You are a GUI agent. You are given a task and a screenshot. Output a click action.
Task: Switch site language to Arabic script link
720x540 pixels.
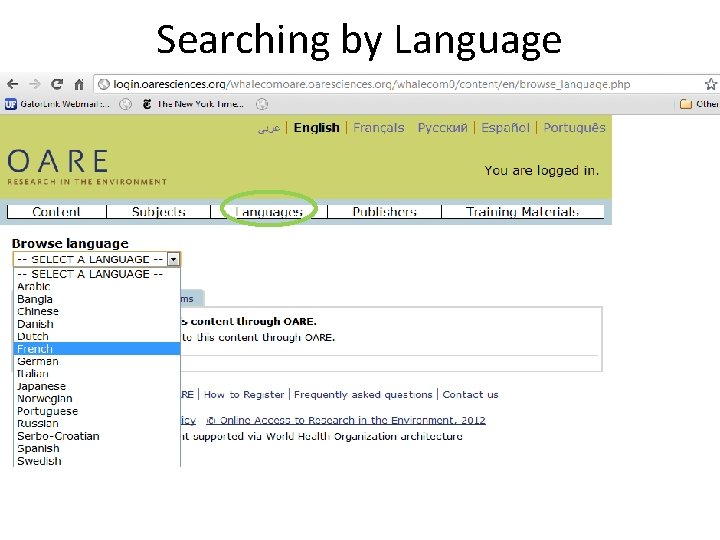pyautogui.click(x=269, y=128)
